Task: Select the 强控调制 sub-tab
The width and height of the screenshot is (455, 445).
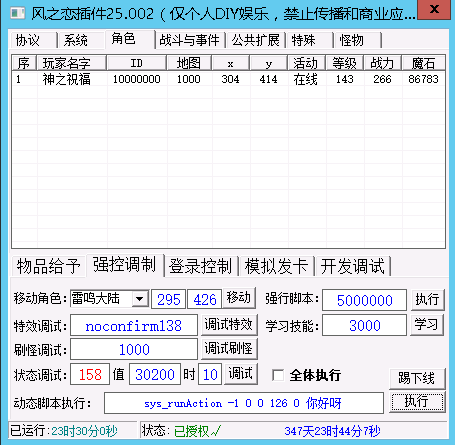Action: pyautogui.click(x=125, y=265)
